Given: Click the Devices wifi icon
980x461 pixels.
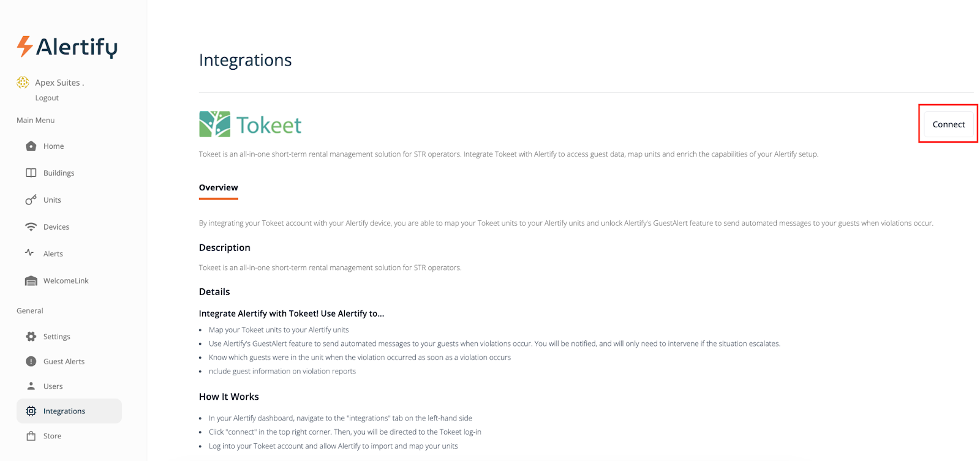Looking at the screenshot, I should [x=31, y=227].
